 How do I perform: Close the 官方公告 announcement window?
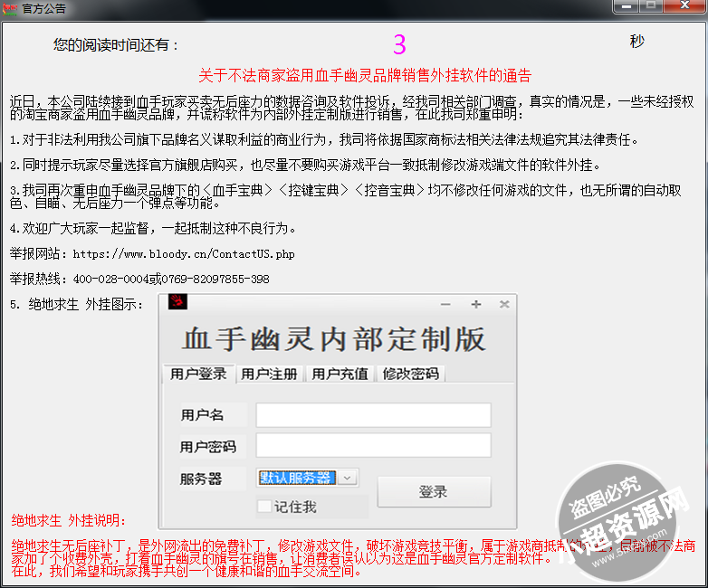(684, 6)
